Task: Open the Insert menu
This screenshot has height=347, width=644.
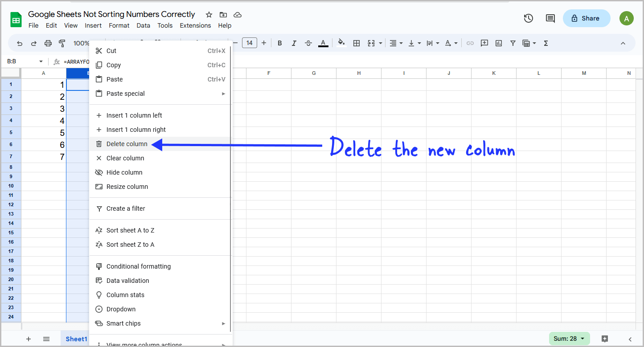Action: point(93,25)
